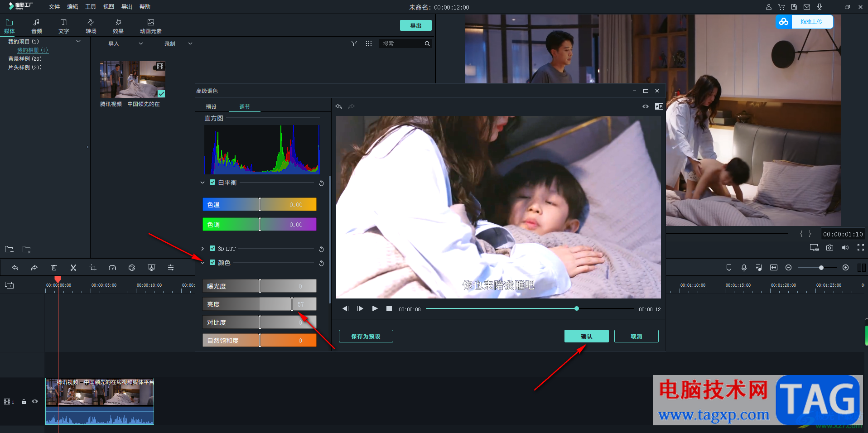Zoom in the timeline with plus icon

(x=845, y=268)
